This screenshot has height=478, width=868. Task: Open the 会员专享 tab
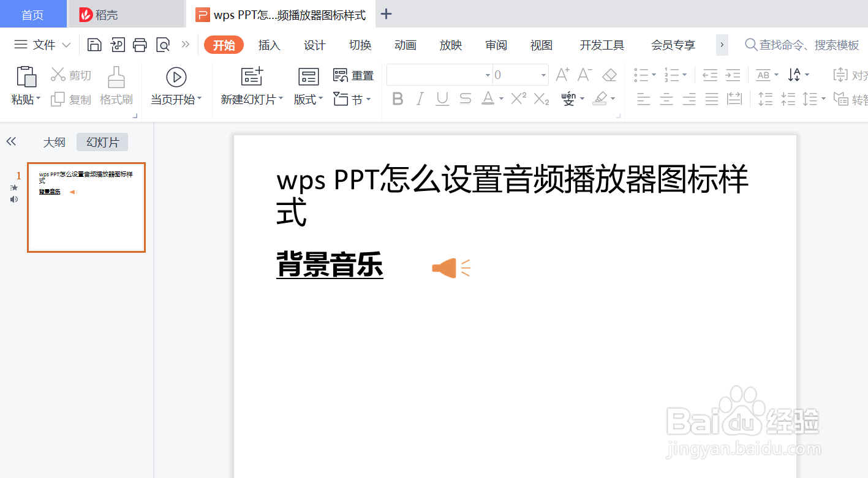pyautogui.click(x=673, y=45)
